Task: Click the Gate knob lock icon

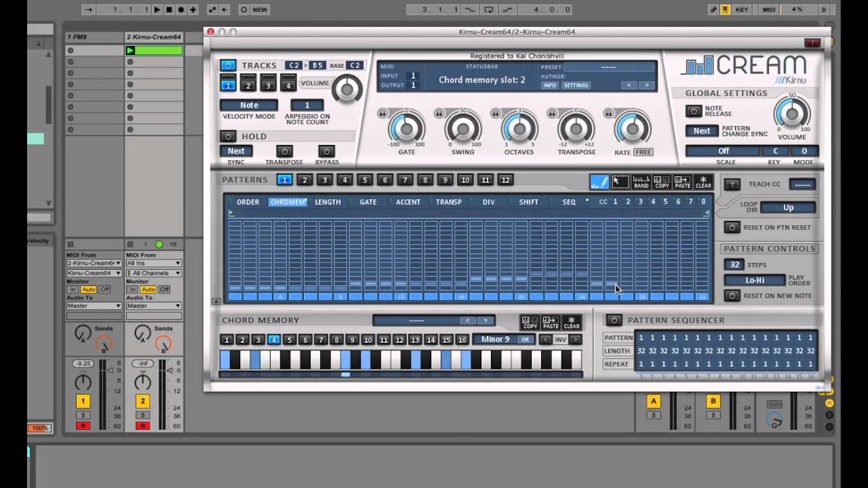Action: (382, 113)
